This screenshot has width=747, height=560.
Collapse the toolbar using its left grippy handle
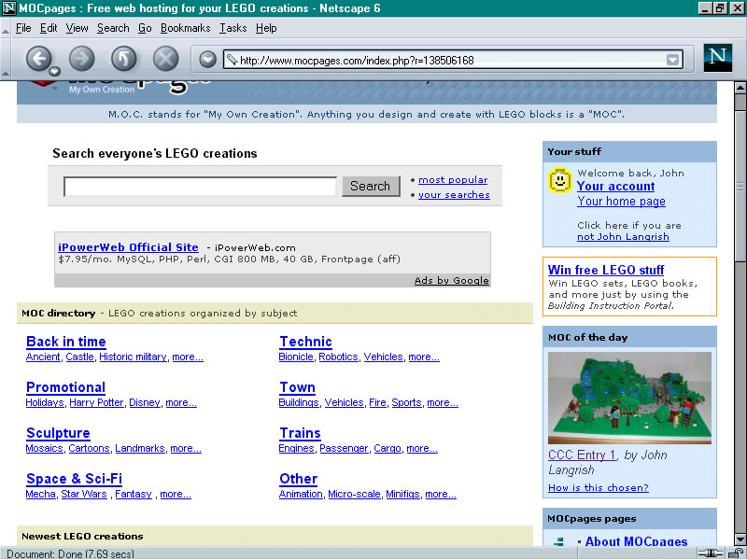point(6,60)
